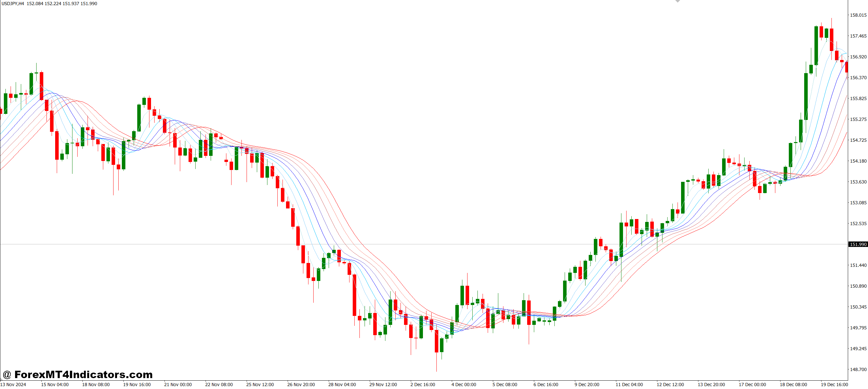Click the 153.085 price scale value
This screenshot has width=868, height=389.
(858, 203)
